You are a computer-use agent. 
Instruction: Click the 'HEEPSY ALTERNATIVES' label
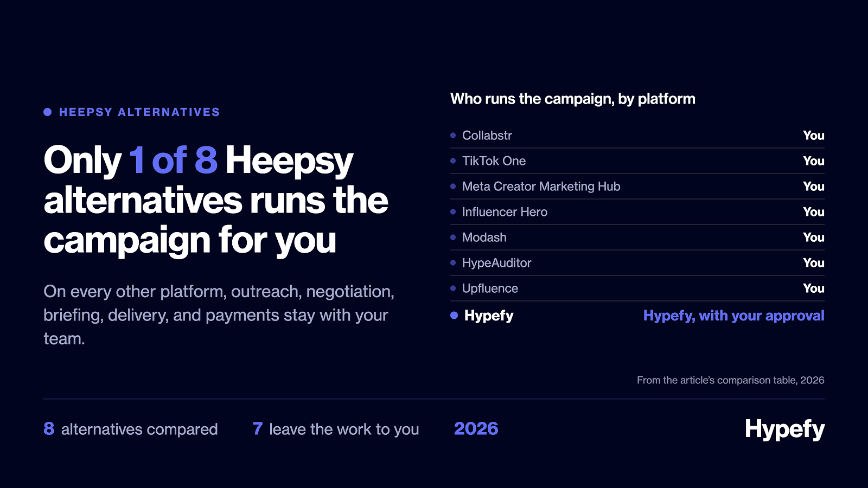(x=139, y=112)
